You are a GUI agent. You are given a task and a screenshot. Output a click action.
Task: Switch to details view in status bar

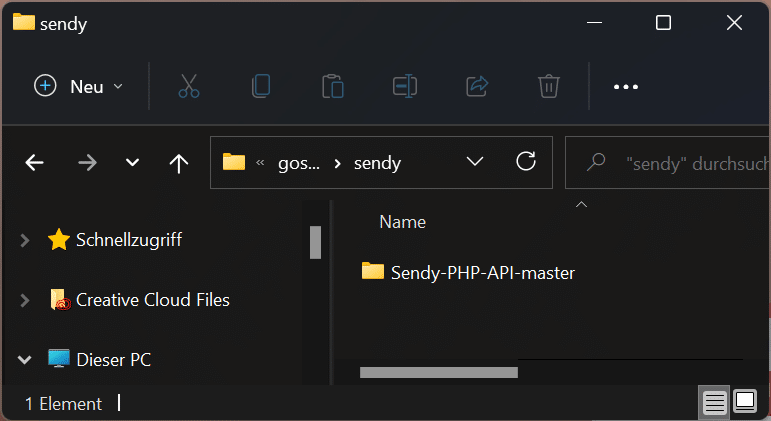pos(714,403)
